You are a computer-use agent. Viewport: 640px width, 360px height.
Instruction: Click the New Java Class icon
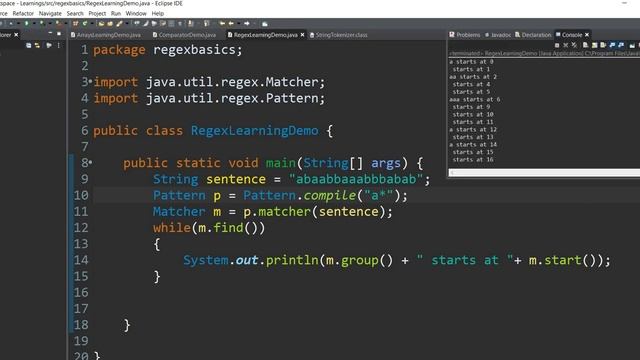(x=85, y=24)
